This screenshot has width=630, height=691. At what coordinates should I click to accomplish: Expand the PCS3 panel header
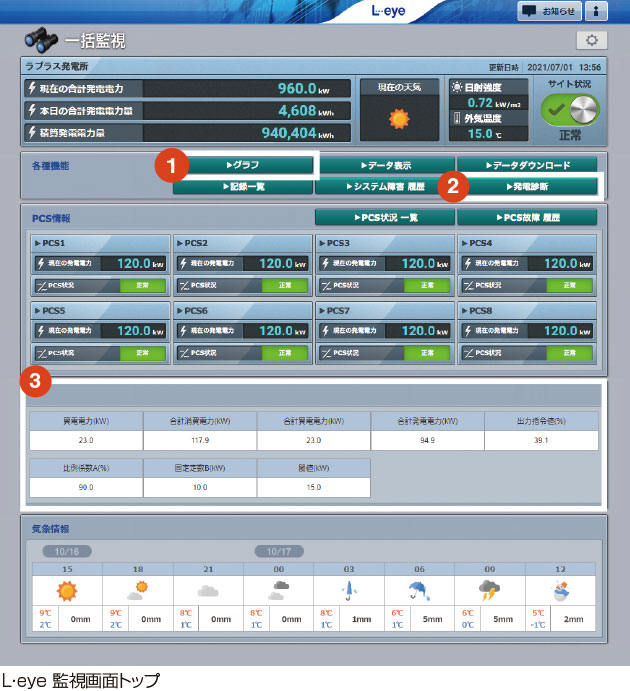385,243
